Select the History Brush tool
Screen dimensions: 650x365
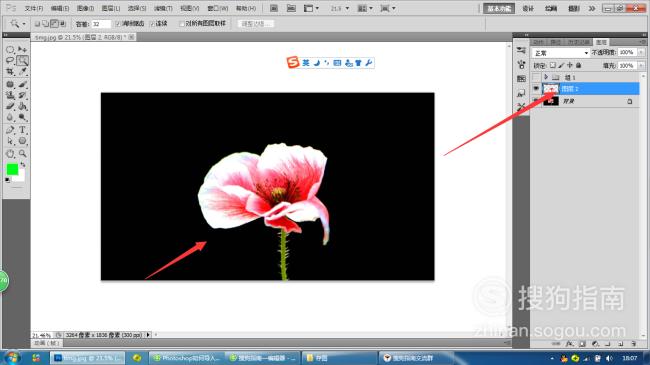[22, 95]
